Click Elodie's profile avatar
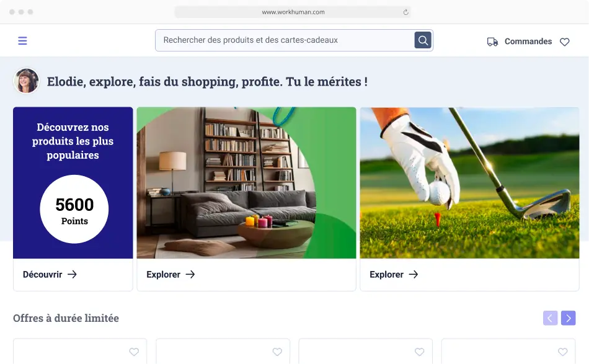589x364 pixels. [26, 81]
